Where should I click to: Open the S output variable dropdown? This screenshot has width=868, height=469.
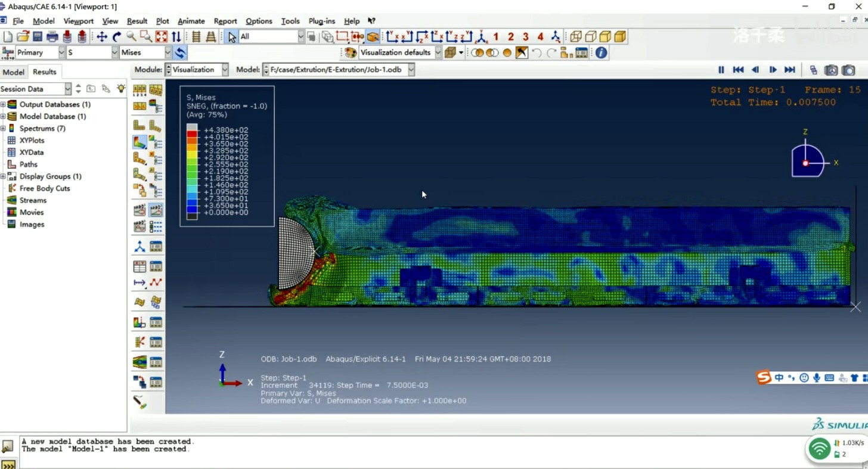(x=114, y=53)
